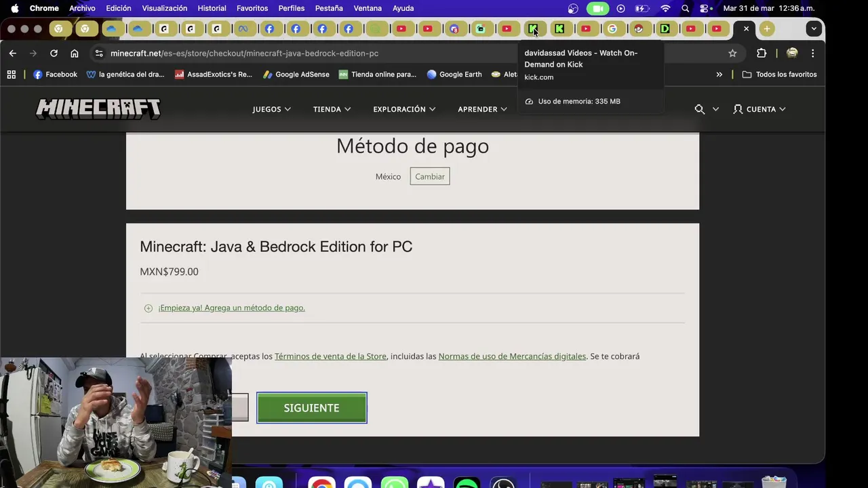Open Google Chrome from the Dock

click(x=321, y=483)
